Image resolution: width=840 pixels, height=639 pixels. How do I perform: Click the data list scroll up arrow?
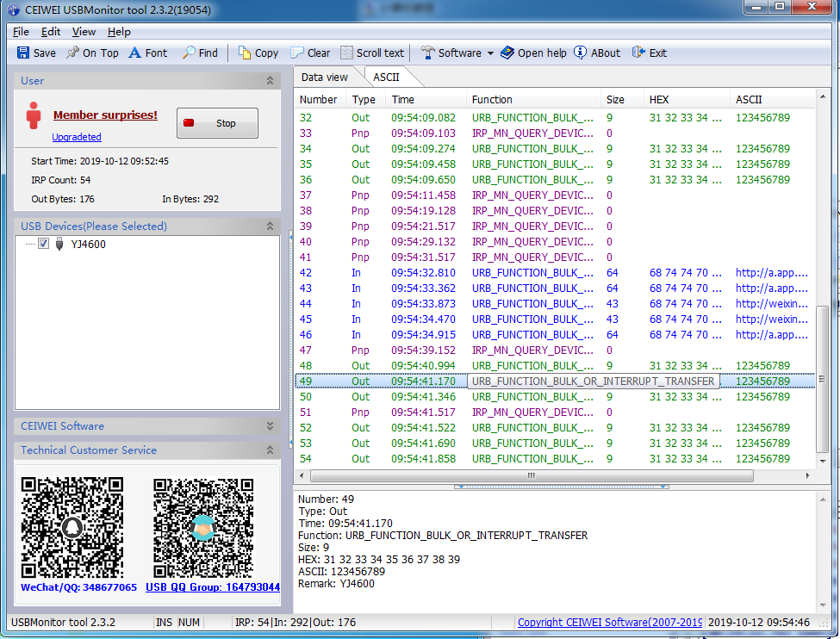[x=822, y=97]
